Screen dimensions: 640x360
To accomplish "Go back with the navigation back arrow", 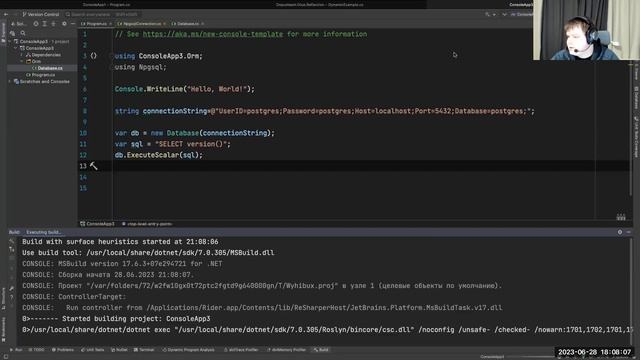I will 6,14.
